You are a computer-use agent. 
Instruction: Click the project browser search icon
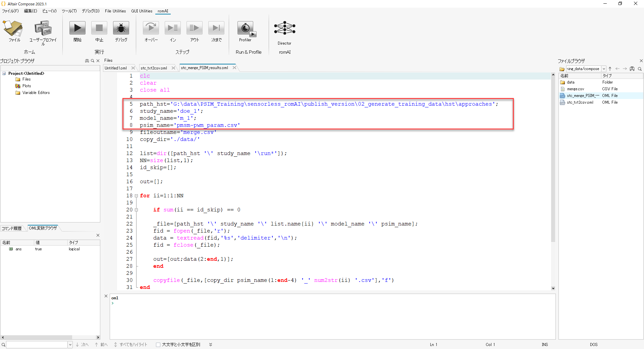click(93, 61)
